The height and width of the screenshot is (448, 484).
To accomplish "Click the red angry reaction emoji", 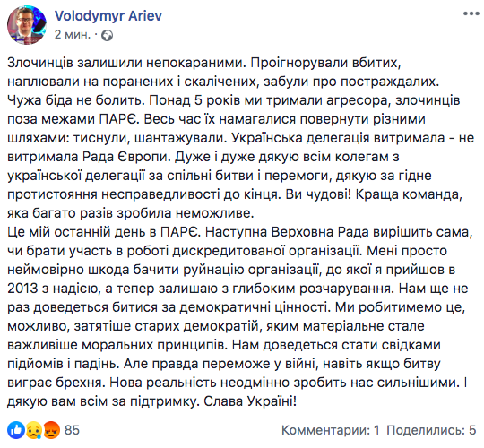I will click(52, 430).
